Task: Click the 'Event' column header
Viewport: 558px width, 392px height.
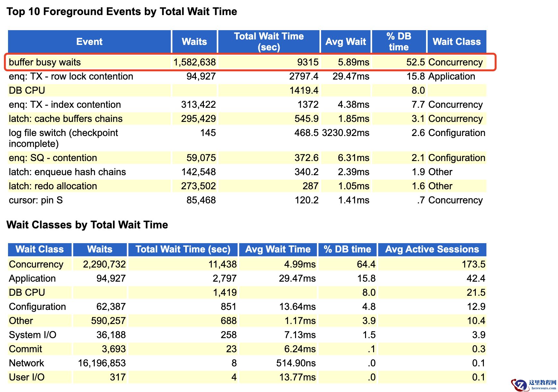Action: pos(89,42)
